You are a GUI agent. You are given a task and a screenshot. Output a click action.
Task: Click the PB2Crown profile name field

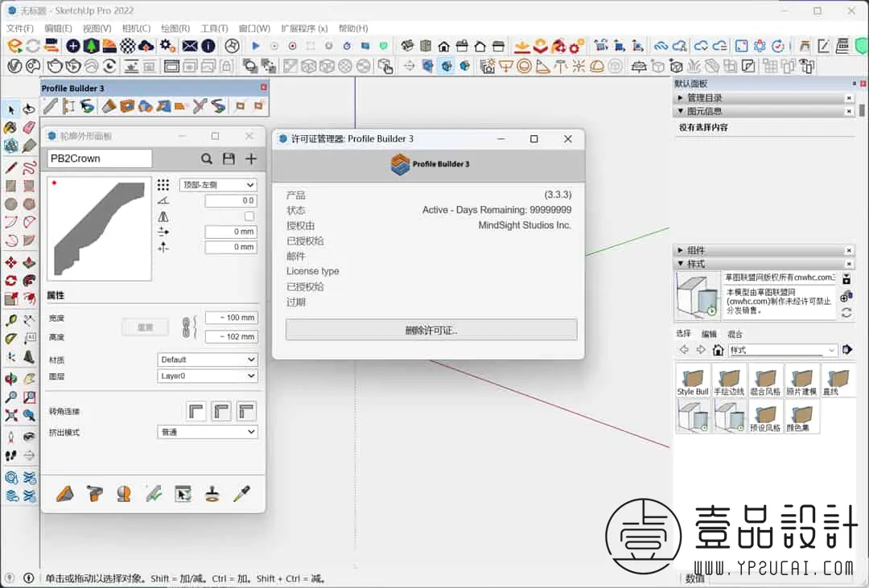pos(100,158)
